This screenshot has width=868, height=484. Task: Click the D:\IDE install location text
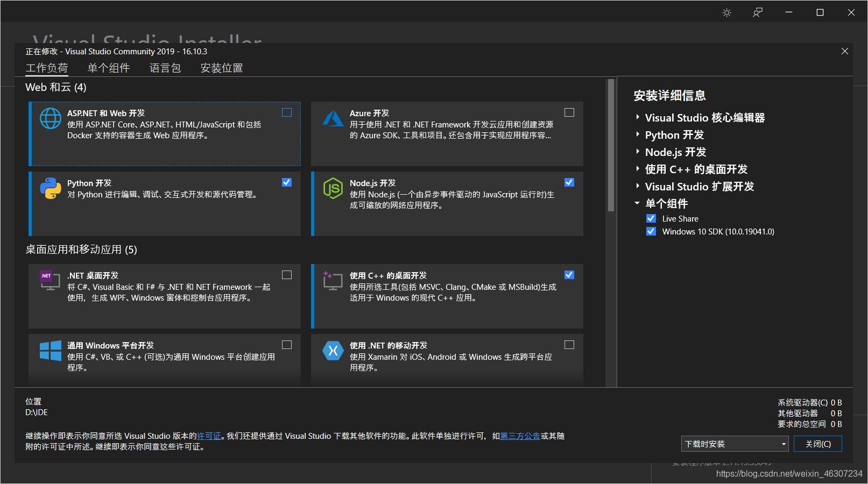(37, 412)
